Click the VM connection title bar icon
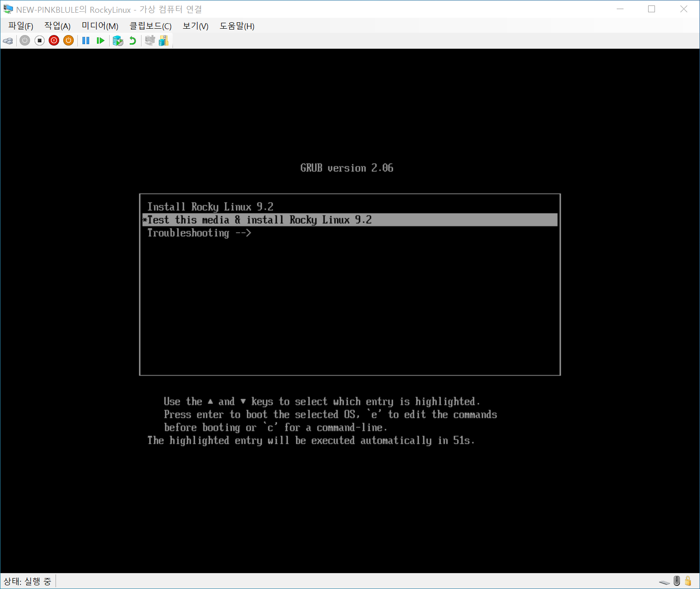This screenshot has width=700, height=589. 8,9
